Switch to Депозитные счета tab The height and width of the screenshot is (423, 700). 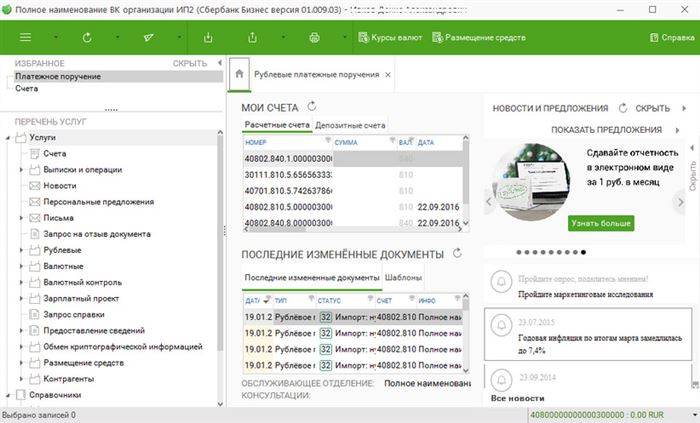(350, 125)
